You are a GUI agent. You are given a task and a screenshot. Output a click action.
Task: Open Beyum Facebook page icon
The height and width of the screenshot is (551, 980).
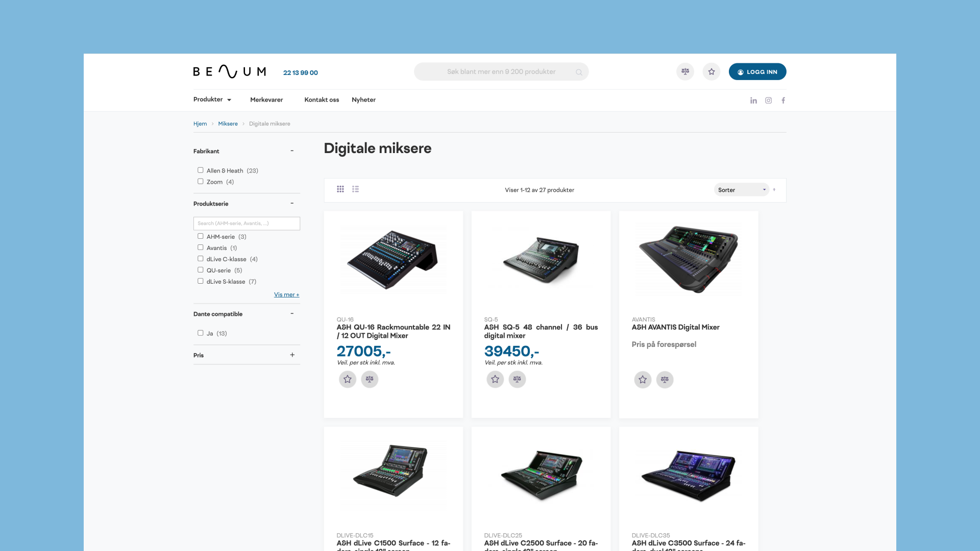click(783, 101)
